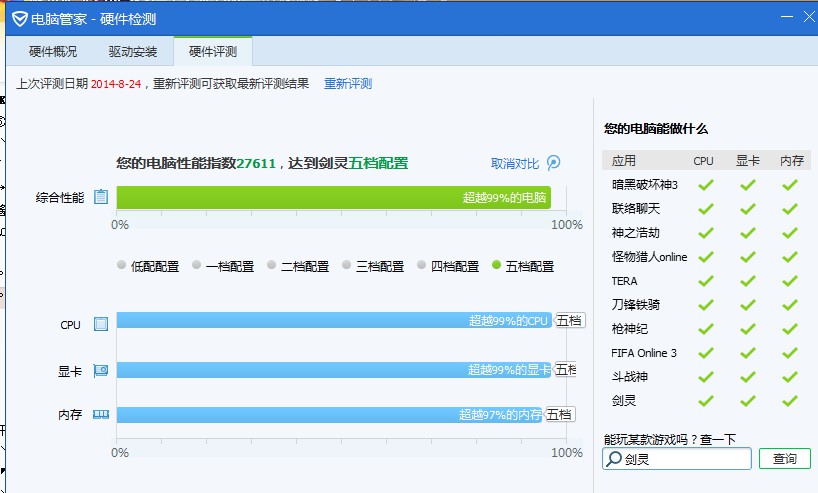Select the 三档配置 legend dot
This screenshot has width=818, height=493.
tap(346, 265)
